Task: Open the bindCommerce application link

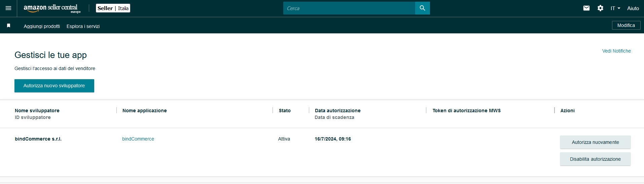Action: 138,139
